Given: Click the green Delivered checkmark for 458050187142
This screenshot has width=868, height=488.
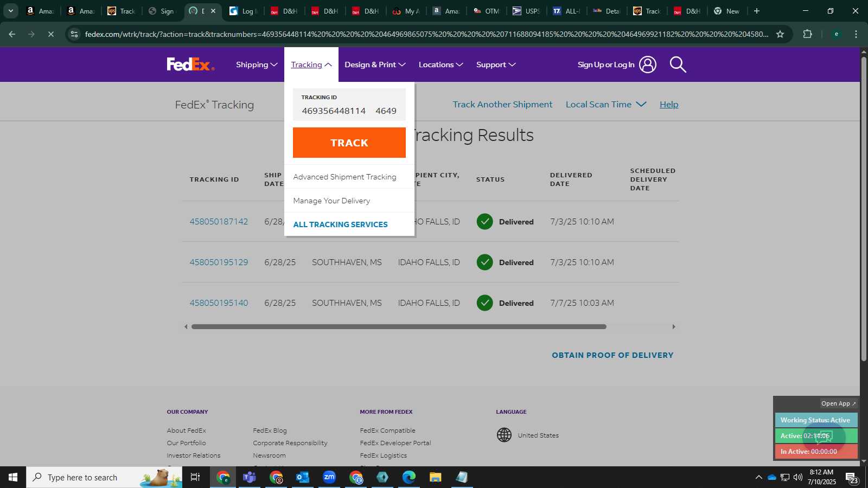Looking at the screenshot, I should [x=484, y=221].
